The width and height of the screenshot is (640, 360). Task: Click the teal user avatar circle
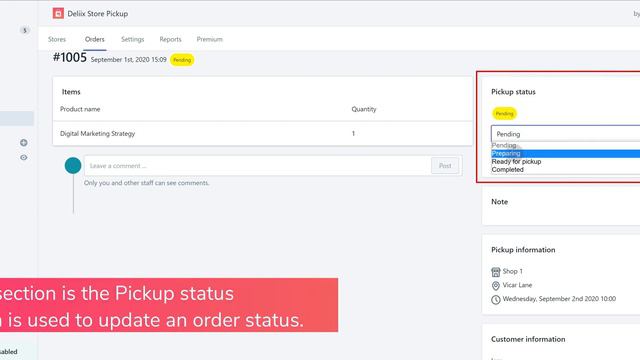[x=73, y=166]
